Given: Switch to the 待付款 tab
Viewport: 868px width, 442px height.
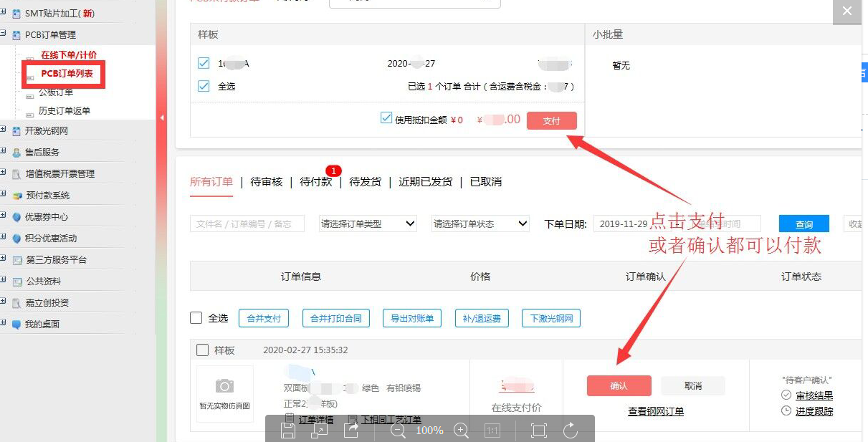Looking at the screenshot, I should point(316,182).
